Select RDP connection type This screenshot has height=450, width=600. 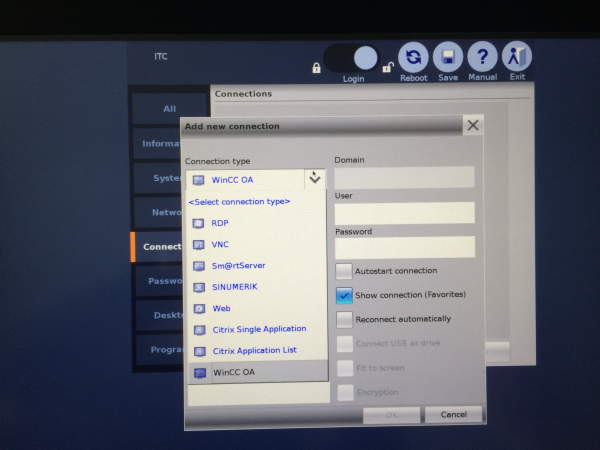click(x=258, y=223)
